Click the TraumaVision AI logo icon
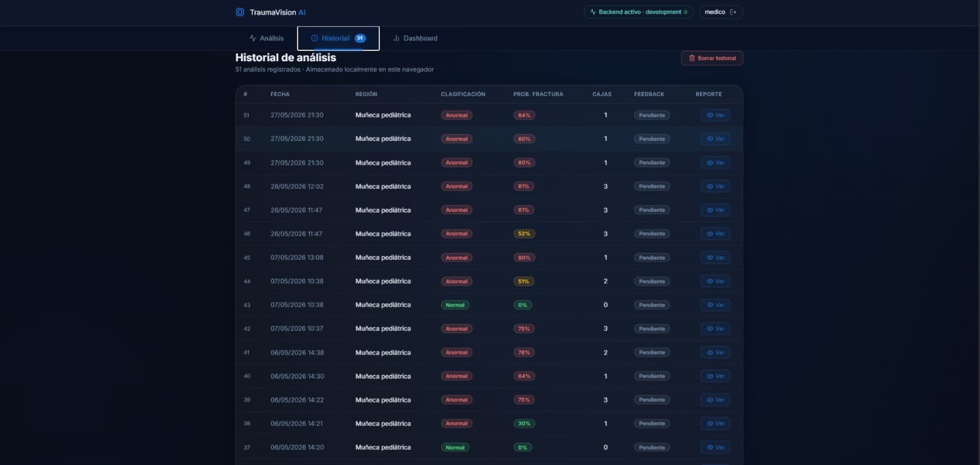Screen dimensions: 980x465 click(x=240, y=12)
